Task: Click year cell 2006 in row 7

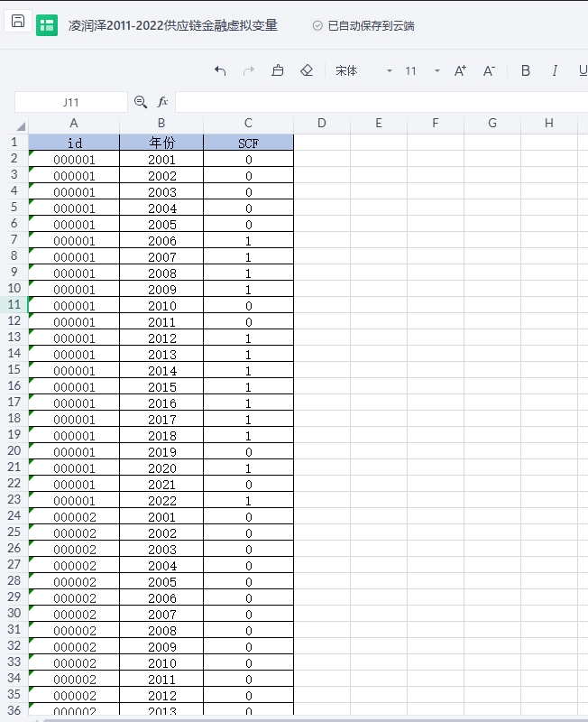Action: (161, 240)
